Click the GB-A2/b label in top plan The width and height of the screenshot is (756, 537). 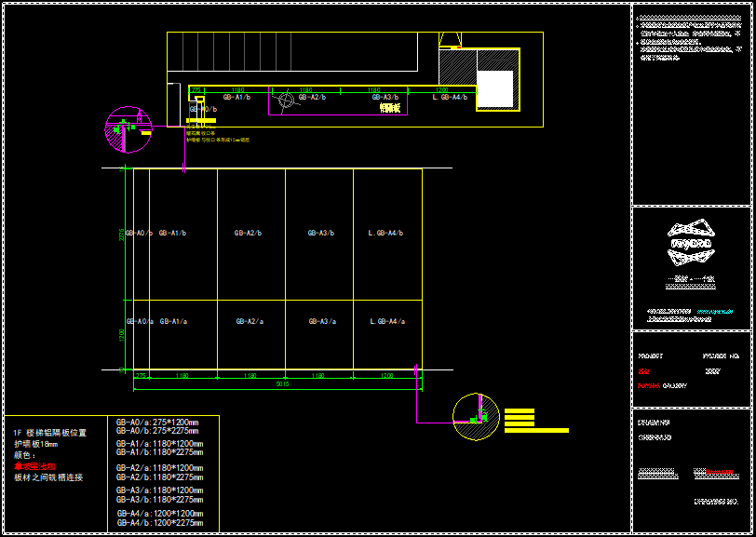pyautogui.click(x=312, y=97)
